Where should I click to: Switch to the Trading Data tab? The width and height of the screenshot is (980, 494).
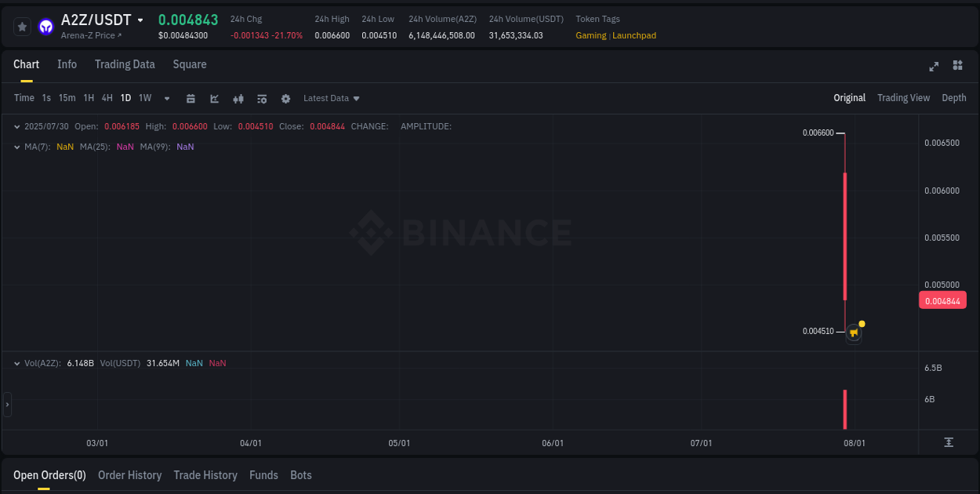coord(125,64)
